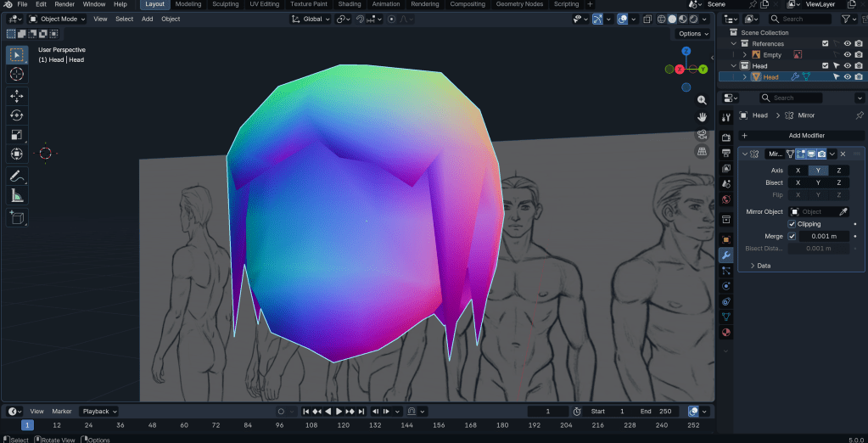This screenshot has height=443, width=868.
Task: Click the Add Modifier button
Action: click(805, 136)
